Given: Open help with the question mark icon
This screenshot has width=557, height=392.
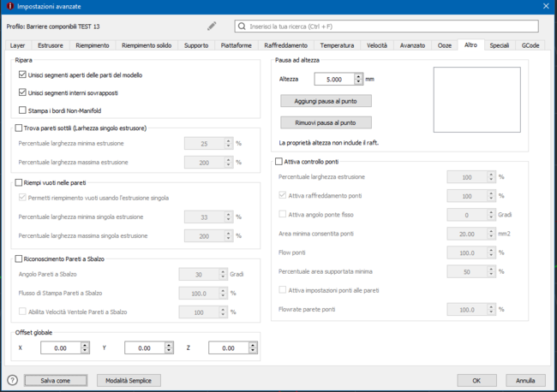Looking at the screenshot, I should tap(12, 379).
